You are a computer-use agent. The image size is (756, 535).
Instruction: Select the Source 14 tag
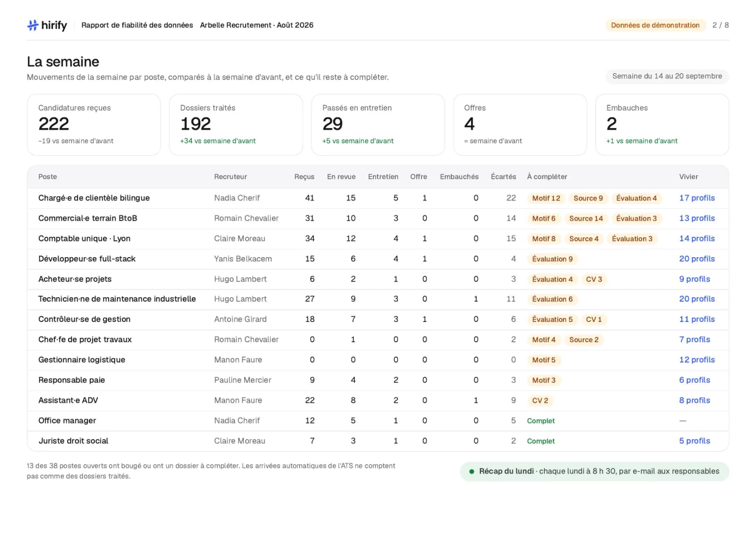(586, 219)
